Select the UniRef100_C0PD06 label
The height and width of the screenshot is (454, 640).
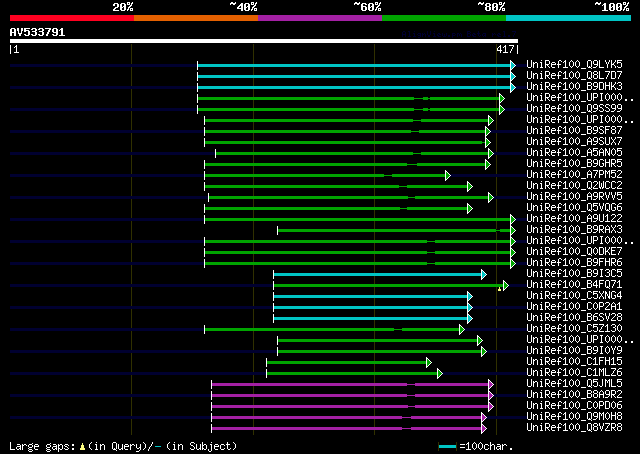point(574,406)
